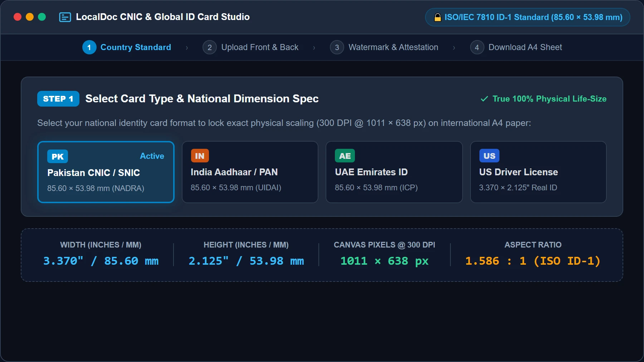Image resolution: width=644 pixels, height=362 pixels.
Task: Click the step 3 number circle
Action: point(337,47)
